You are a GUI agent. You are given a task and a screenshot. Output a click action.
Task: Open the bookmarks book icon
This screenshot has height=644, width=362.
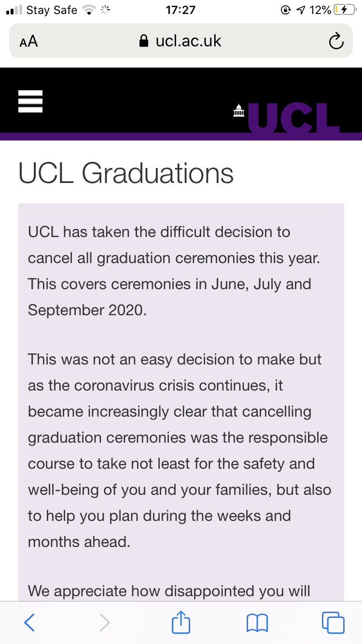click(257, 622)
